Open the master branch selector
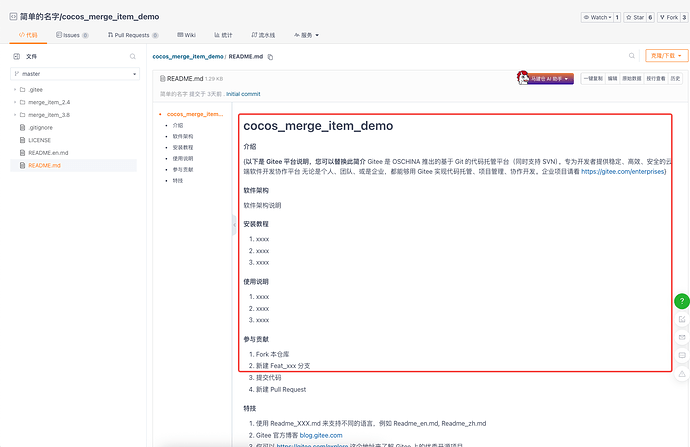This screenshot has height=447, width=690. coord(75,74)
